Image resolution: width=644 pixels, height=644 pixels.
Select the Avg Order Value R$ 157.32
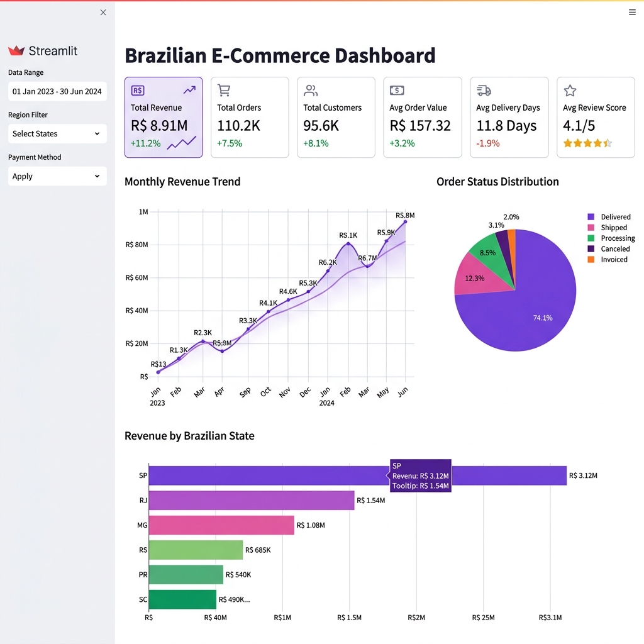tap(420, 126)
